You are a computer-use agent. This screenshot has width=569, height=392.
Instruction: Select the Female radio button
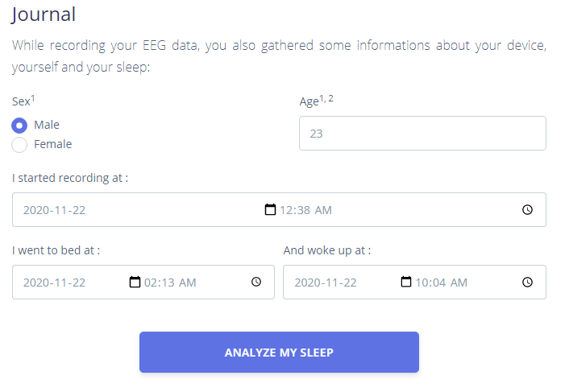pyautogui.click(x=20, y=145)
